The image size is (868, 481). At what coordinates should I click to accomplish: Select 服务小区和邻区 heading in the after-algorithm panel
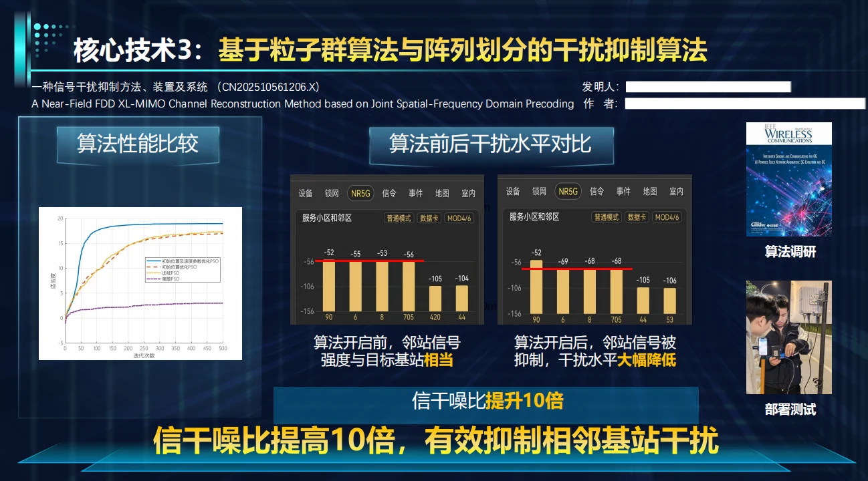(534, 217)
